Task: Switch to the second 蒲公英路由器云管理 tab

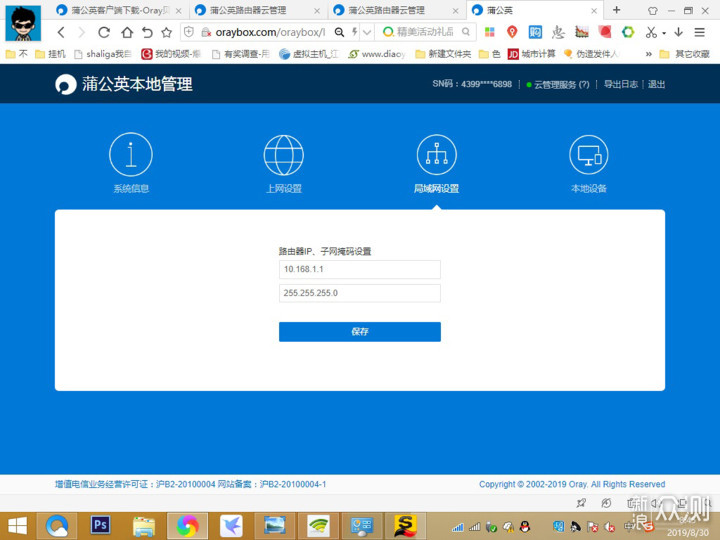Action: click(395, 10)
